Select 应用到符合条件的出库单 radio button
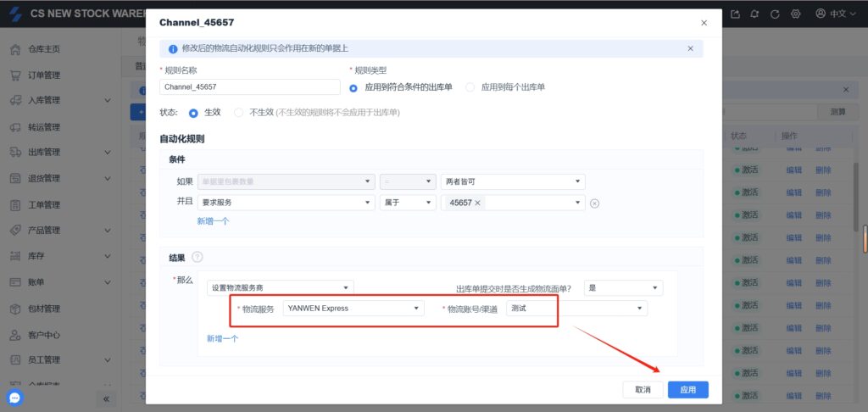Image resolution: width=868 pixels, height=412 pixels. pos(353,86)
